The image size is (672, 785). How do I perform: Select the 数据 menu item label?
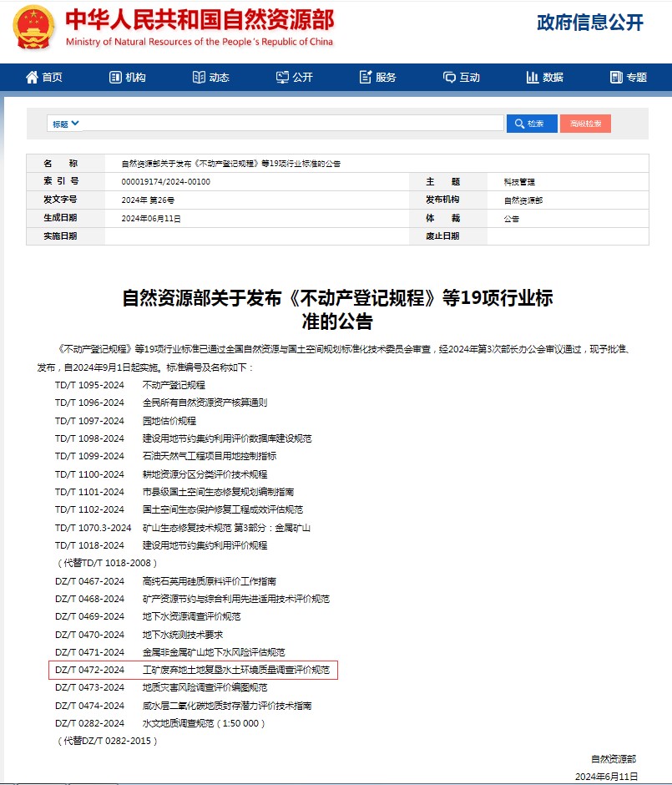click(x=553, y=78)
